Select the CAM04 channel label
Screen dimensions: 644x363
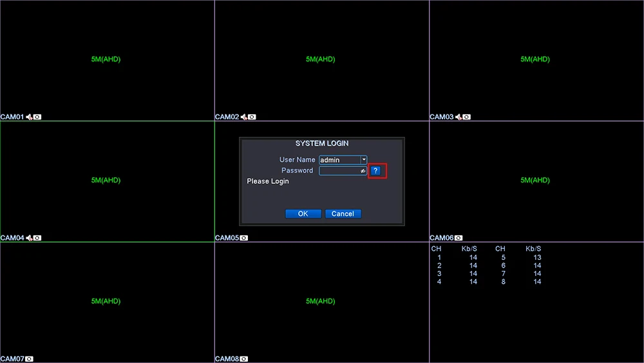pyautogui.click(x=12, y=238)
